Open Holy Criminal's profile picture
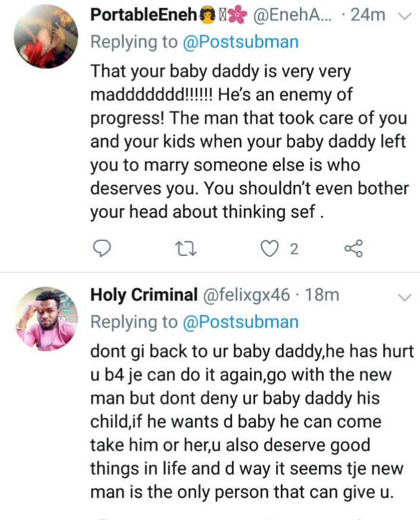The width and height of the screenshot is (420, 520). pyautogui.click(x=46, y=316)
